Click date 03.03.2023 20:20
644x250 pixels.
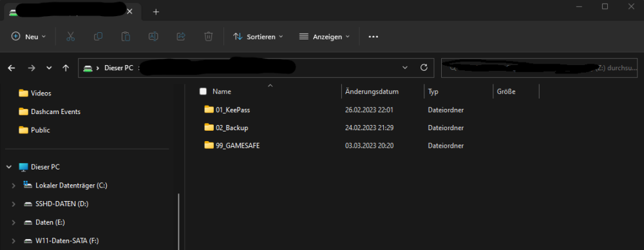[369, 146]
